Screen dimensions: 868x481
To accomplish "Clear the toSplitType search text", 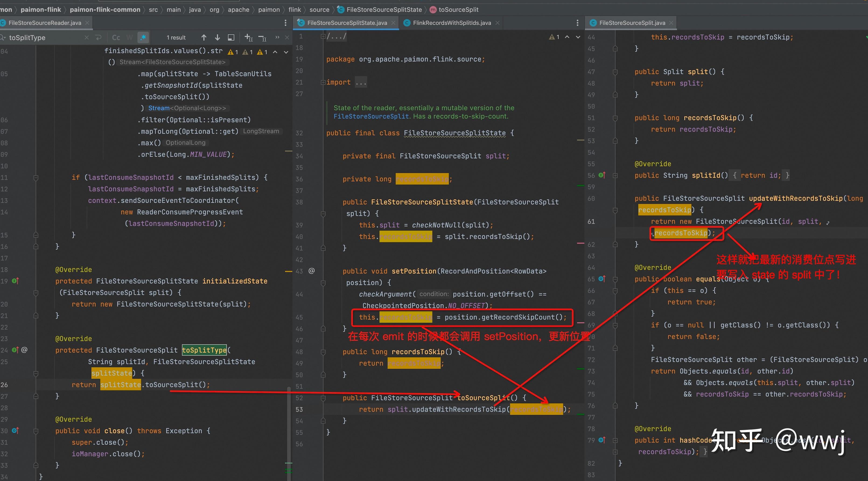I will (87, 37).
